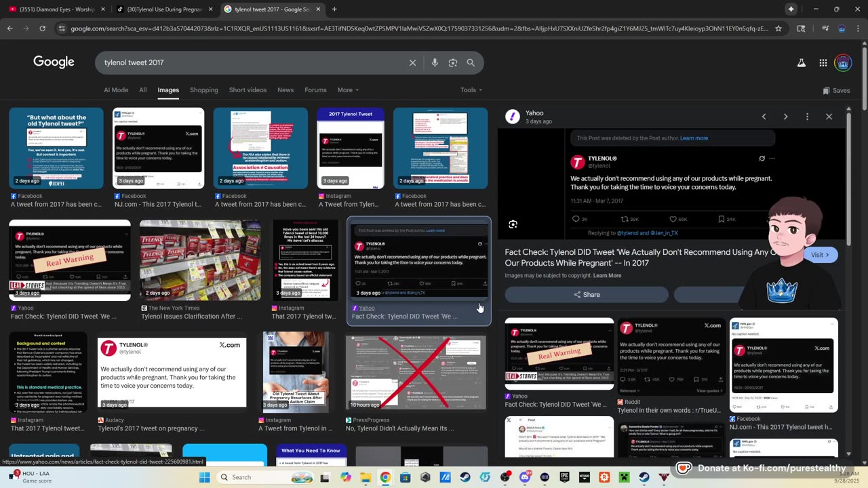Open the large tweet preview image
868x488 pixels.
click(671, 184)
